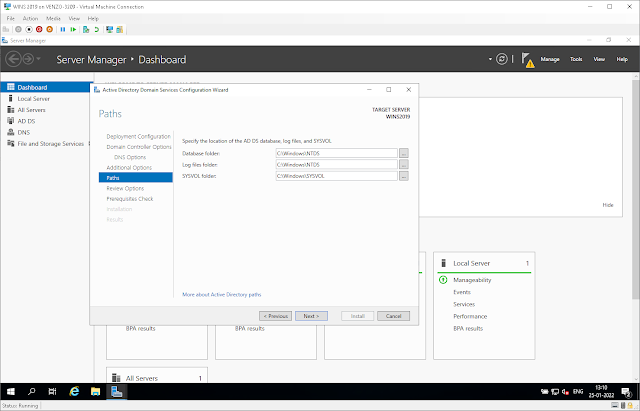Viewport: 640px width, 411px height.
Task: Click the network tray icon
Action: (555, 392)
